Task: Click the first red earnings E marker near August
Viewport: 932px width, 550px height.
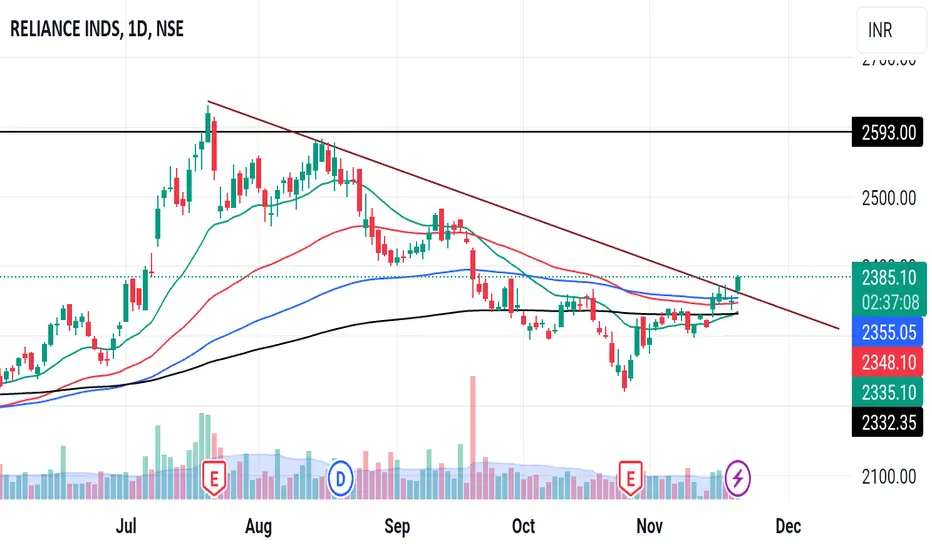Action: (214, 478)
